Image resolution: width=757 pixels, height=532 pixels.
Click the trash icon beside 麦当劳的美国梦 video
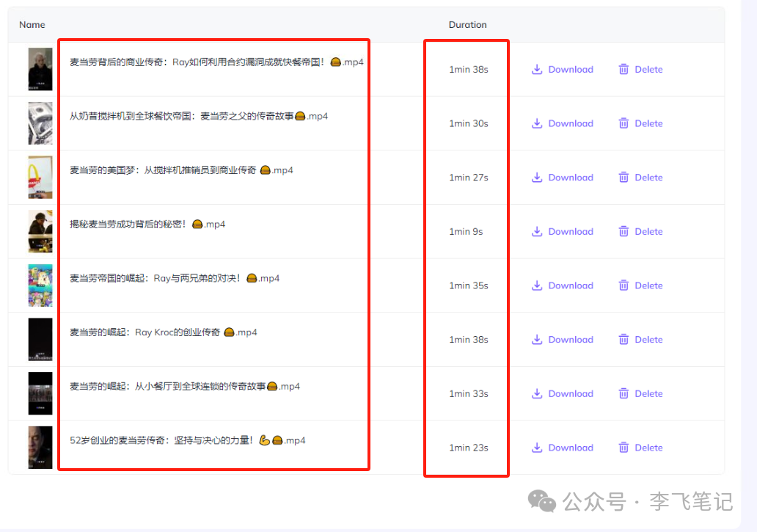coord(623,177)
